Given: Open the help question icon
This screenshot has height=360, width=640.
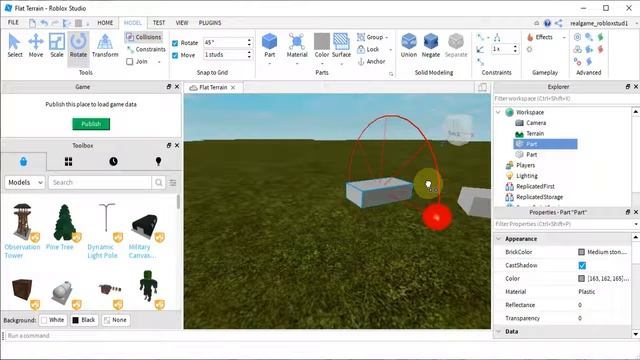Looking at the screenshot, I should (x=547, y=23).
